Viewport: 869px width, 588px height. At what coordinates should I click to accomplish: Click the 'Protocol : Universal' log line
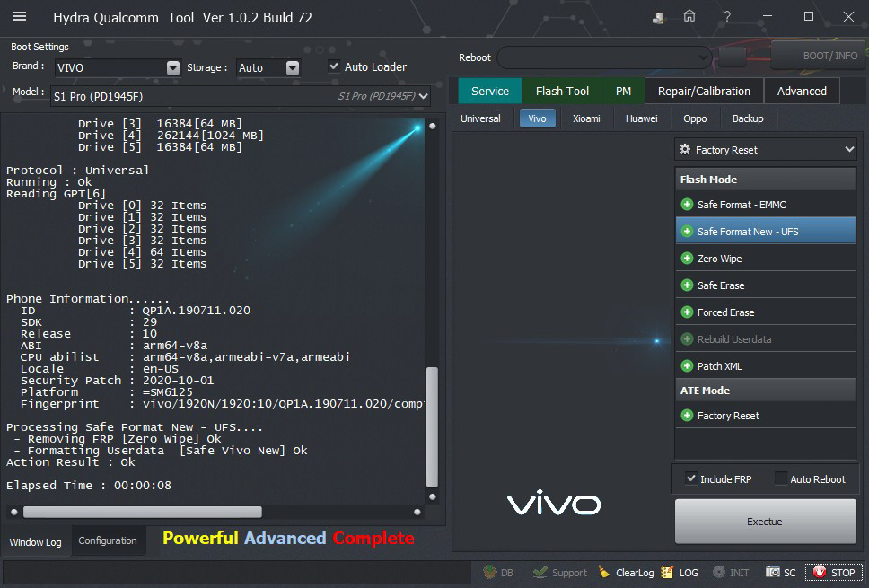[x=77, y=171]
